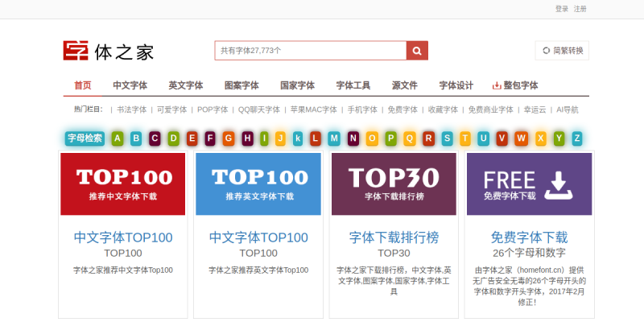644x322 pixels.
Task: Open letter W font index
Action: click(521, 138)
